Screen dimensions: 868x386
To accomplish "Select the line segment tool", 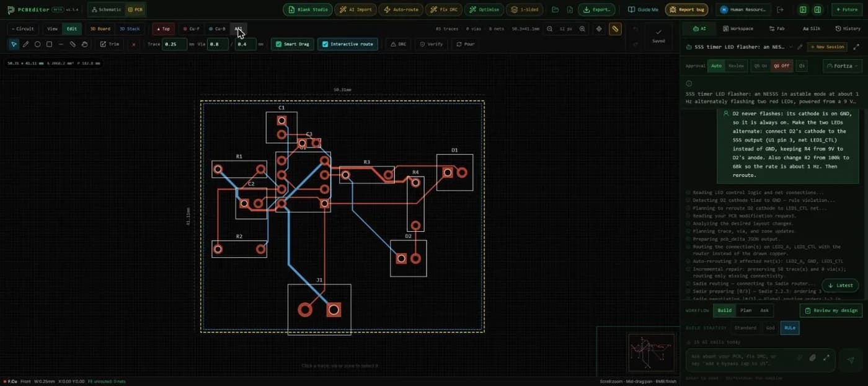I will pyautogui.click(x=61, y=44).
